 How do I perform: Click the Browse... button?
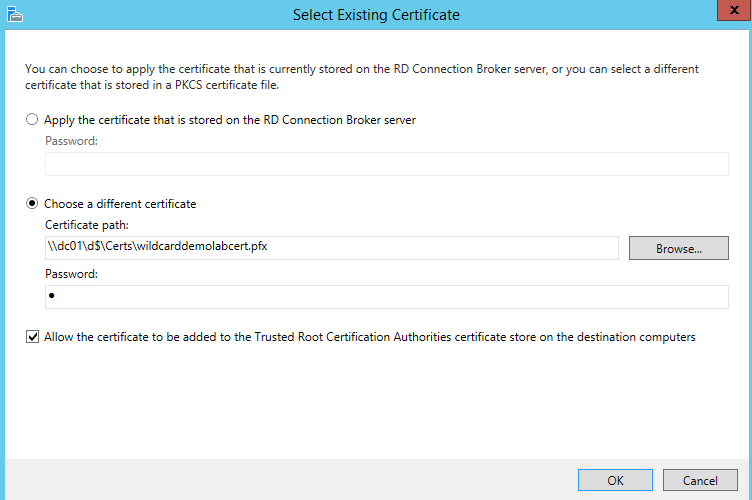[678, 248]
